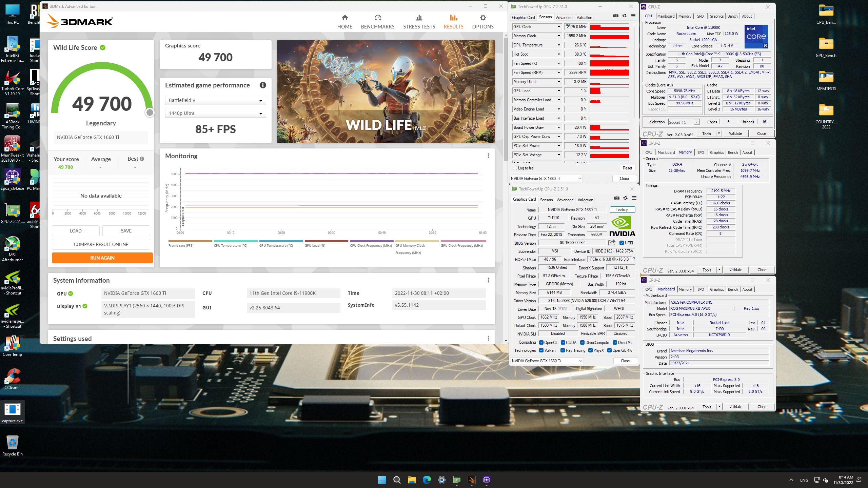
Task: Expand Fan Speed (RPM) sensor dropdown
Action: (559, 73)
